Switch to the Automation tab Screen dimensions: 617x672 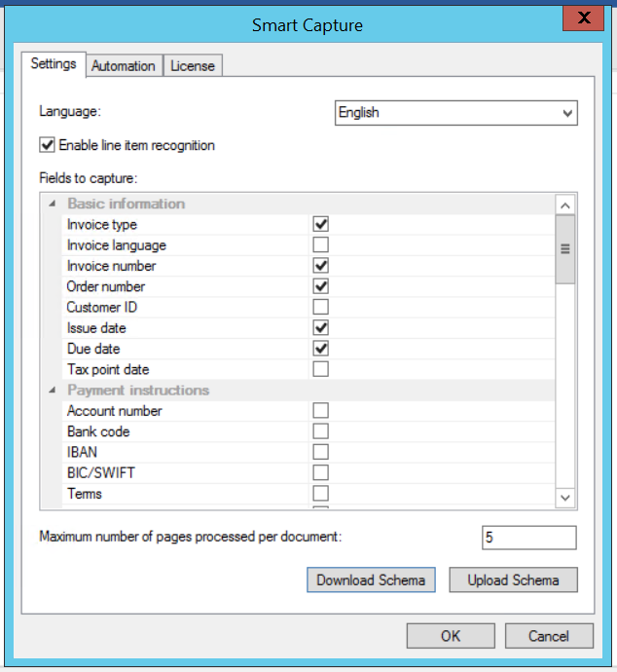pos(124,65)
